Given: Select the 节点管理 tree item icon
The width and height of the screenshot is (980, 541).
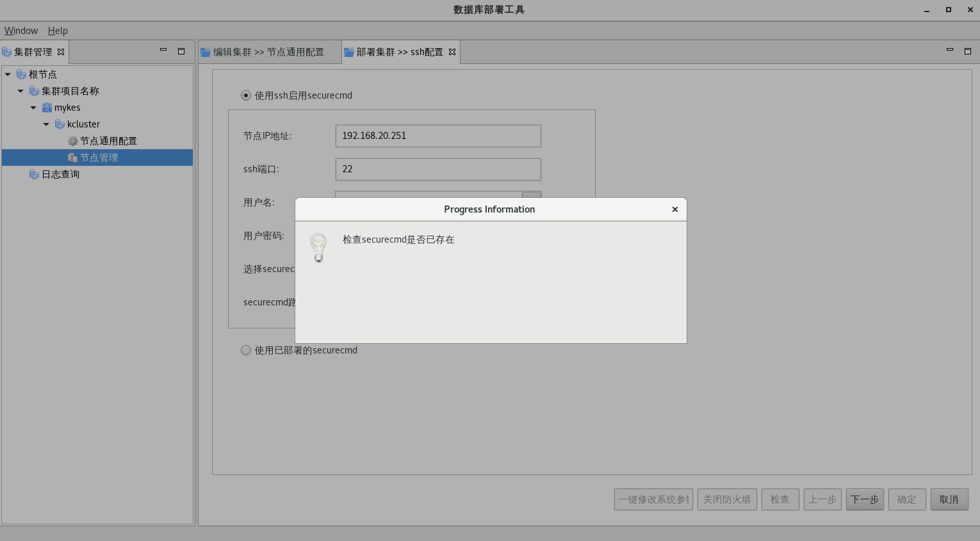Looking at the screenshot, I should pyautogui.click(x=72, y=157).
